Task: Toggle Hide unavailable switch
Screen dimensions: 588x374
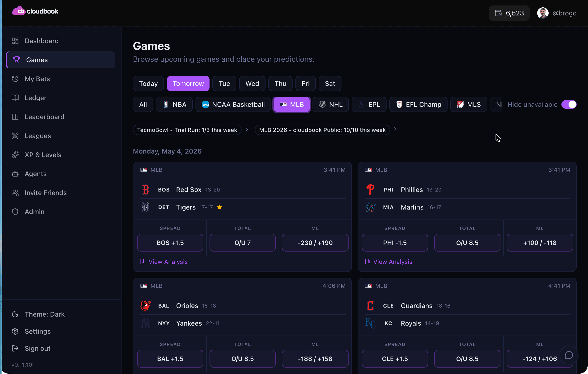Action: click(569, 105)
